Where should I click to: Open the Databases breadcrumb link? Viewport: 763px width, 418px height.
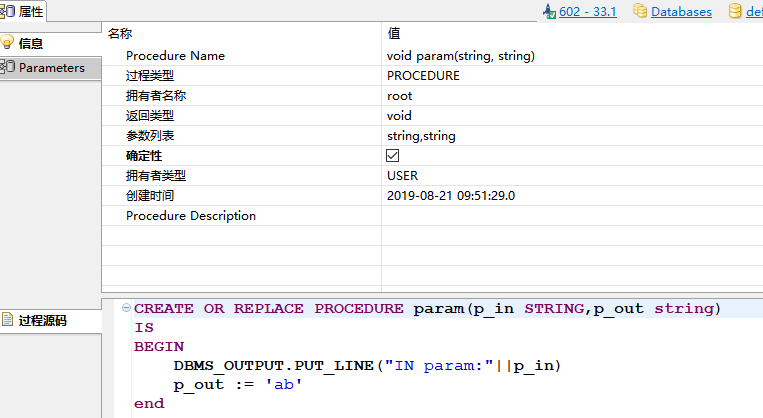(x=681, y=12)
